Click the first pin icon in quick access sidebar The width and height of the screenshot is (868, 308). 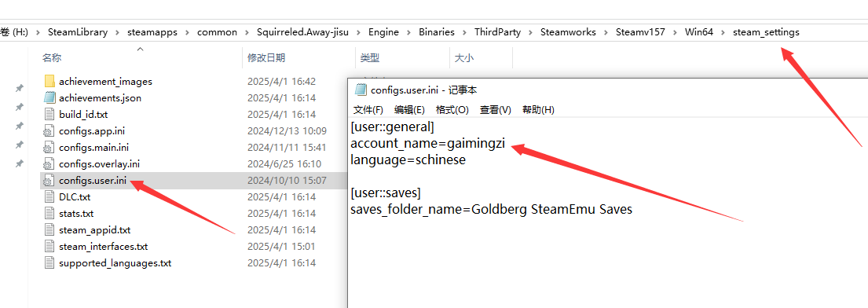(20, 88)
